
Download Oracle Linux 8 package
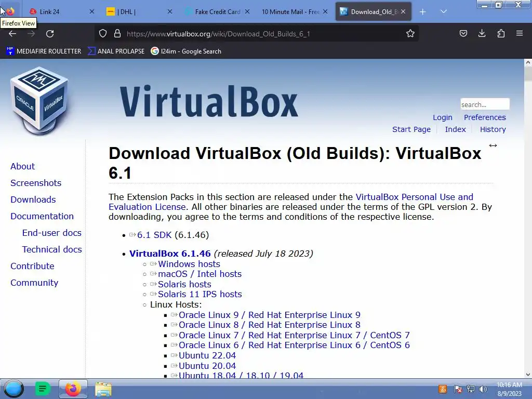[270, 325]
